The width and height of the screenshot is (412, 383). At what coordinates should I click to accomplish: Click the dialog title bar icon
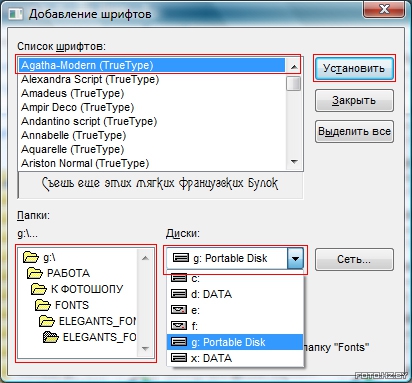(x=16, y=14)
